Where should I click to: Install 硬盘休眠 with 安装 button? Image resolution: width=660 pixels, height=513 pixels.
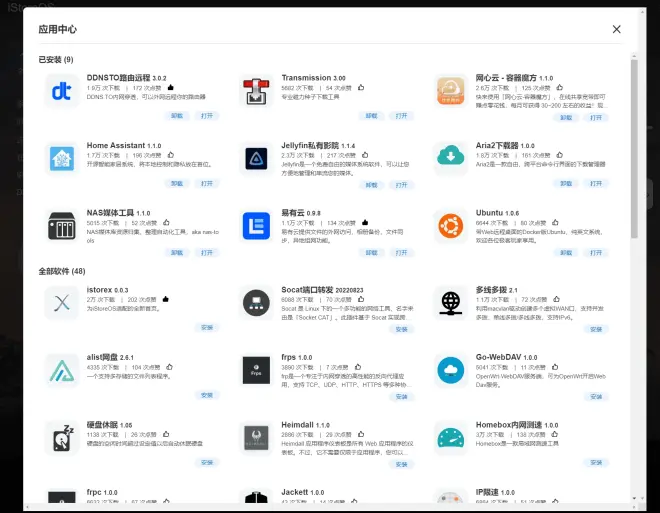pos(207,462)
